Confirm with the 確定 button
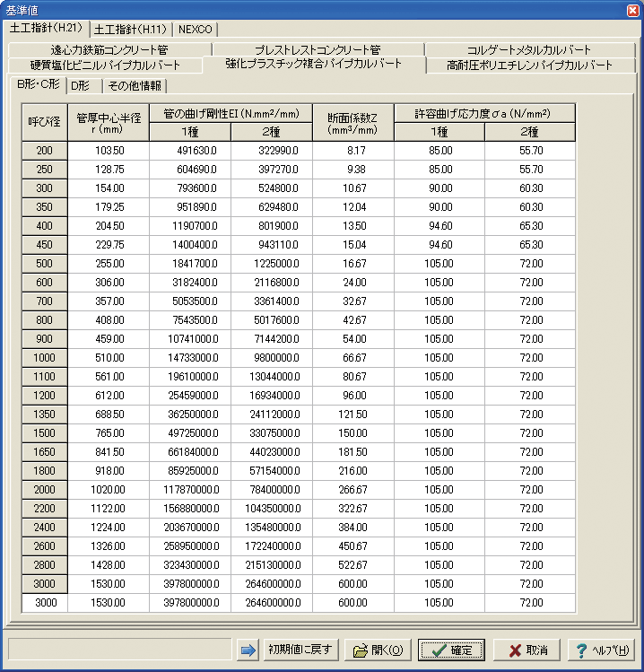 [452, 650]
